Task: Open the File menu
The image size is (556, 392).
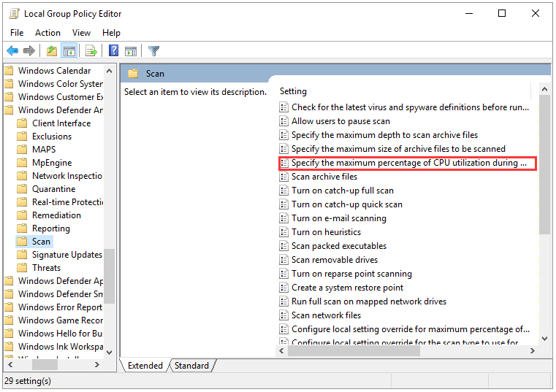Action: 17,33
